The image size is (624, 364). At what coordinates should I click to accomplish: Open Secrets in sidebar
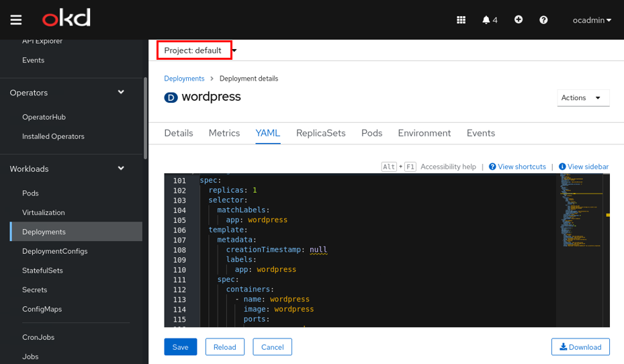[x=35, y=289]
